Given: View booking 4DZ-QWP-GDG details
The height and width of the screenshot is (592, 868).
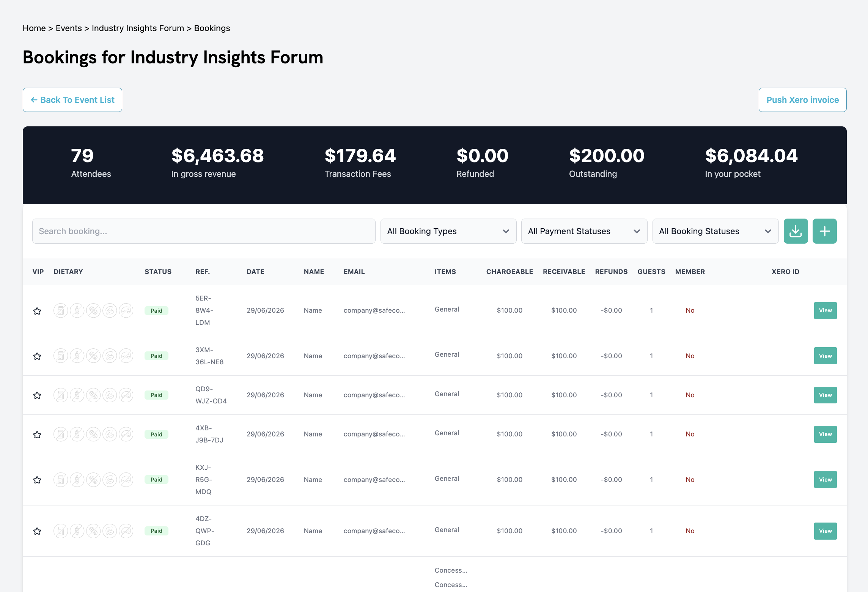Looking at the screenshot, I should 825,531.
